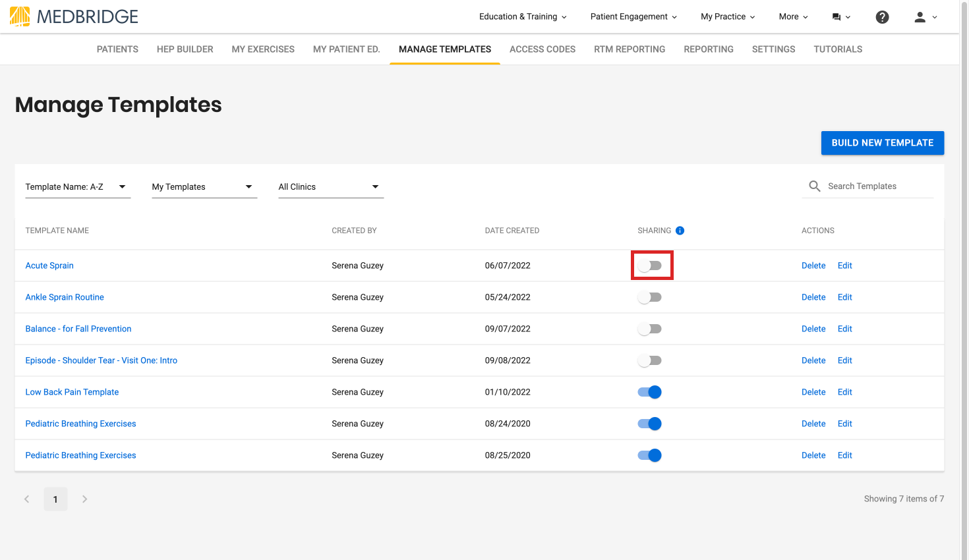The height and width of the screenshot is (560, 969).
Task: Click the Created By column header
Action: (354, 231)
